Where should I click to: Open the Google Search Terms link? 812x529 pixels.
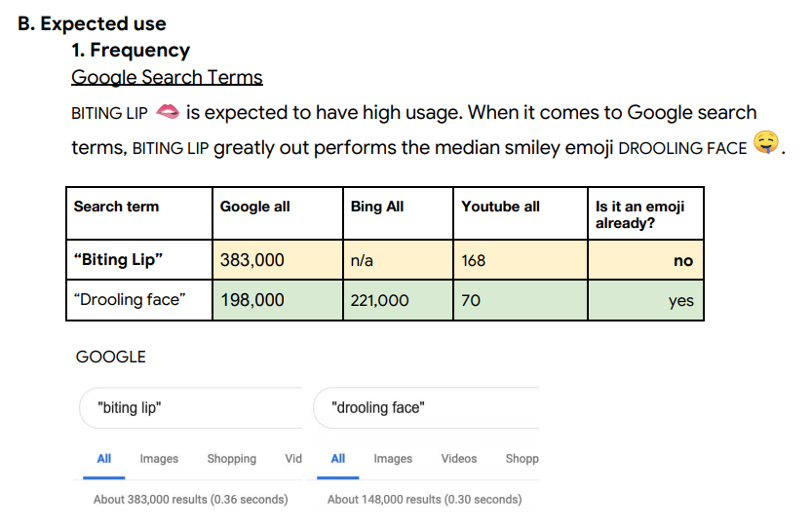coord(167,77)
